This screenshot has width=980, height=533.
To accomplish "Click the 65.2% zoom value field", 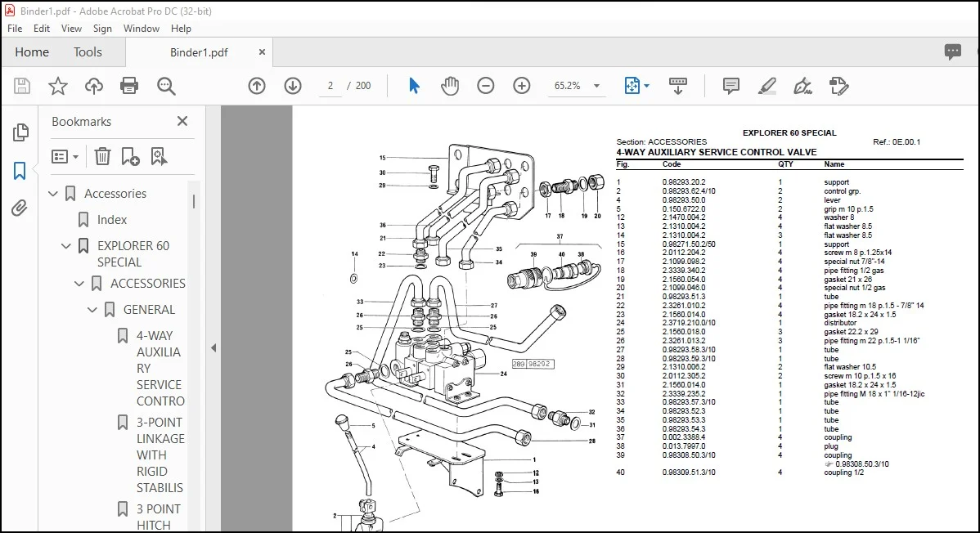I will [x=568, y=86].
